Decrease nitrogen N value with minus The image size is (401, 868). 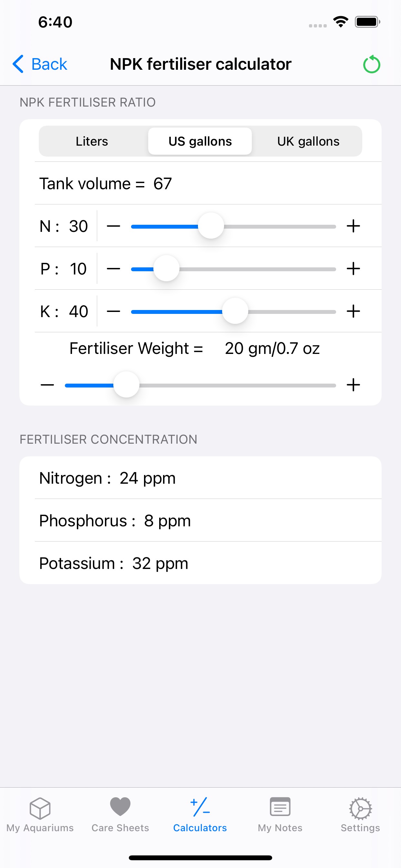click(114, 226)
